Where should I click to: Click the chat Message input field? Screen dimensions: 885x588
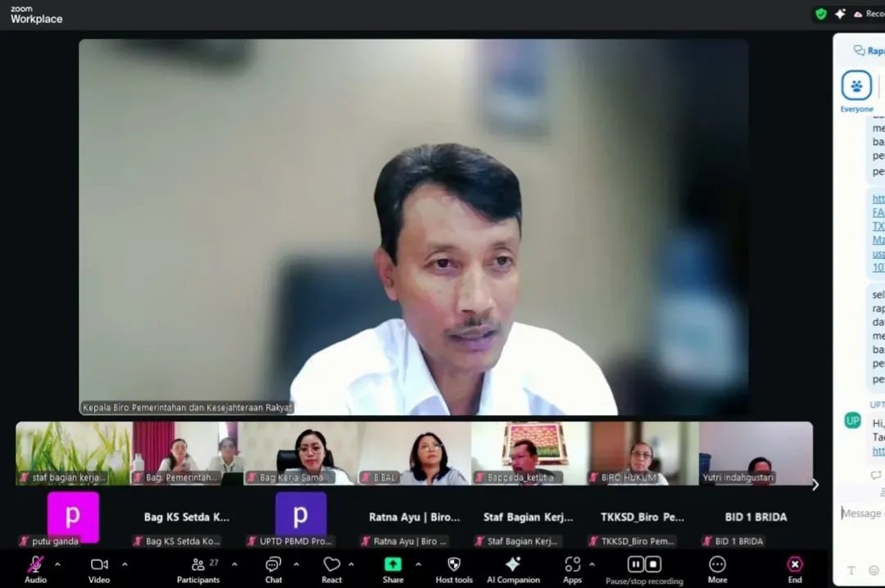click(862, 513)
